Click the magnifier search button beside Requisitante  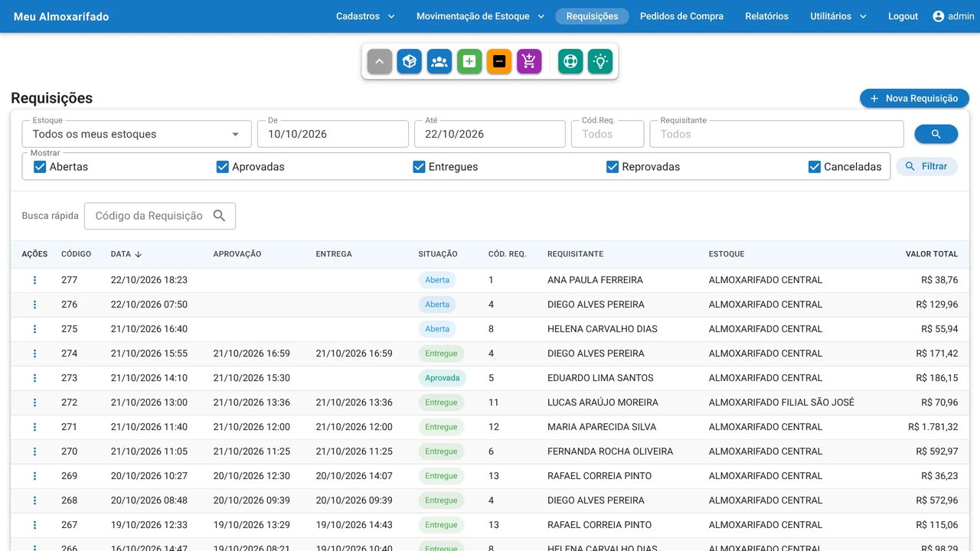coord(936,134)
